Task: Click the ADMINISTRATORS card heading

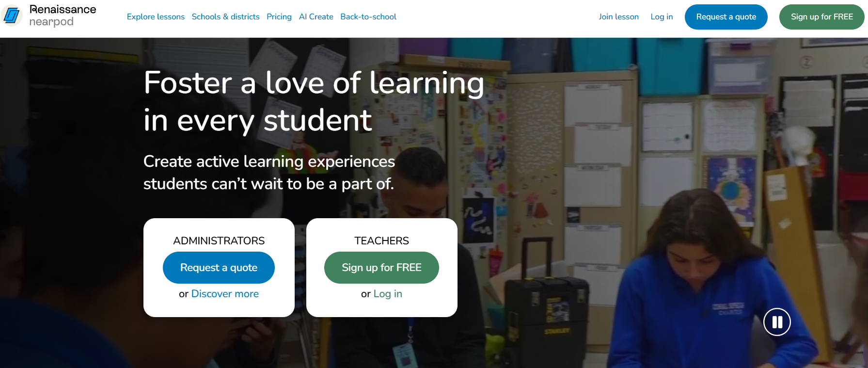Action: (219, 241)
